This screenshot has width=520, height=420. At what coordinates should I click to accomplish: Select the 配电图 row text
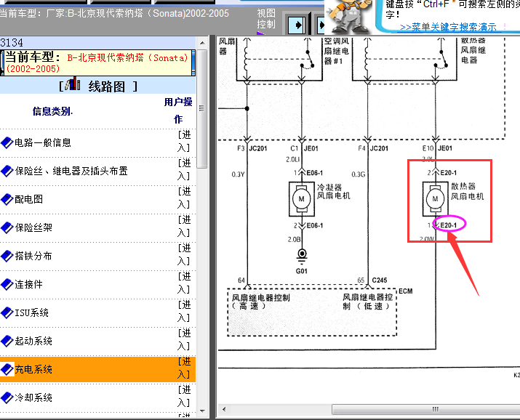(29, 199)
